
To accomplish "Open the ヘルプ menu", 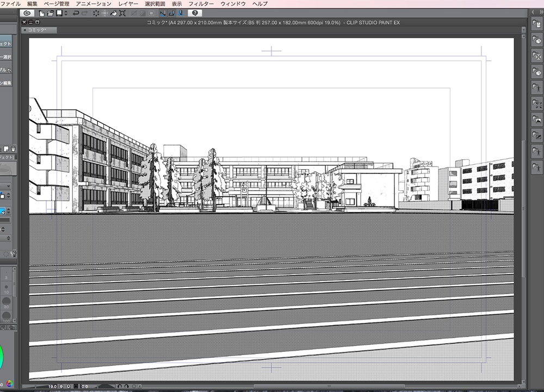I will (260, 4).
